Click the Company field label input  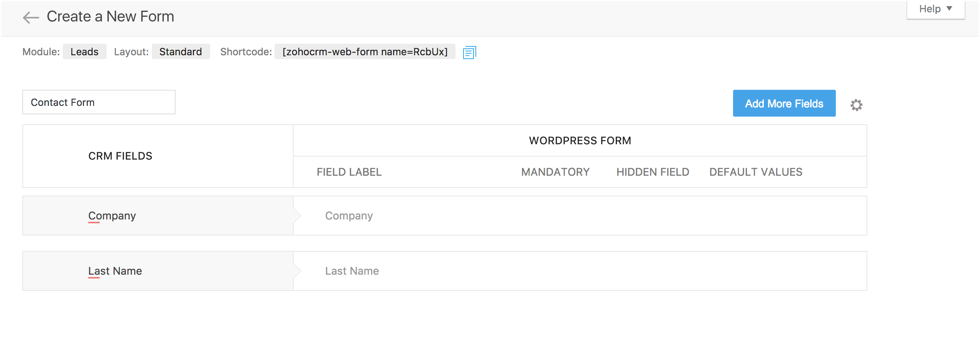click(x=422, y=216)
